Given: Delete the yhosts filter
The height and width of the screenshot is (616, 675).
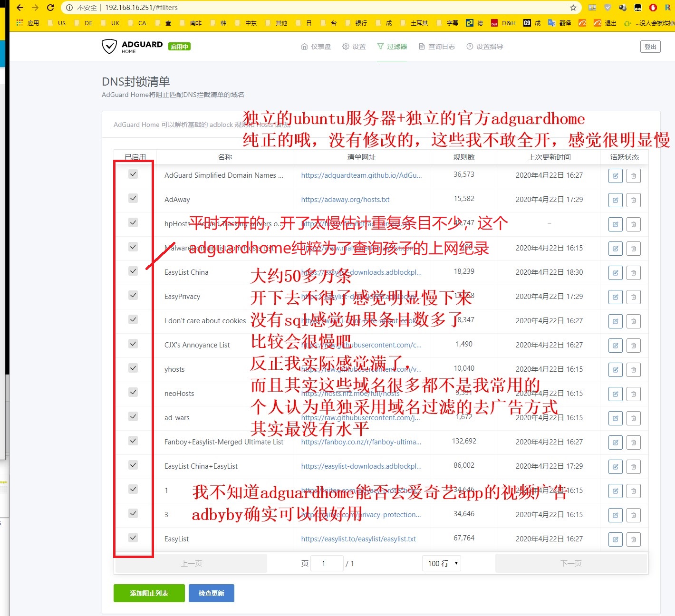Looking at the screenshot, I should coord(634,370).
